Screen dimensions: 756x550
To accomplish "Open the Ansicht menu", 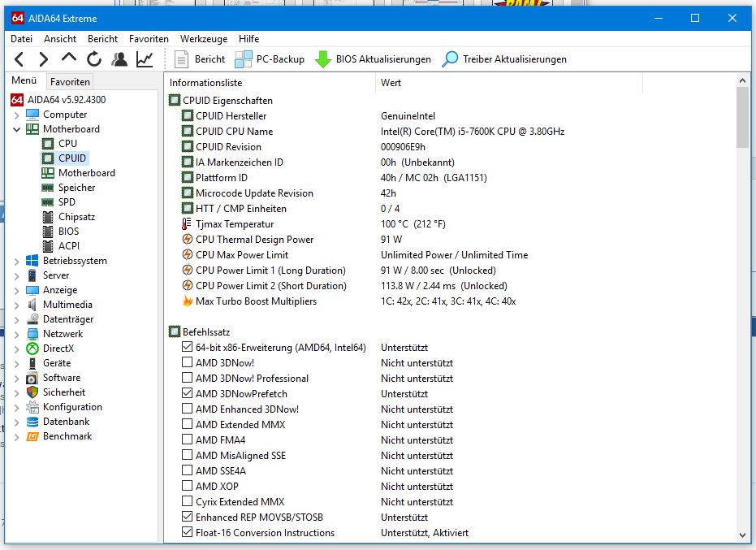I will (60, 39).
